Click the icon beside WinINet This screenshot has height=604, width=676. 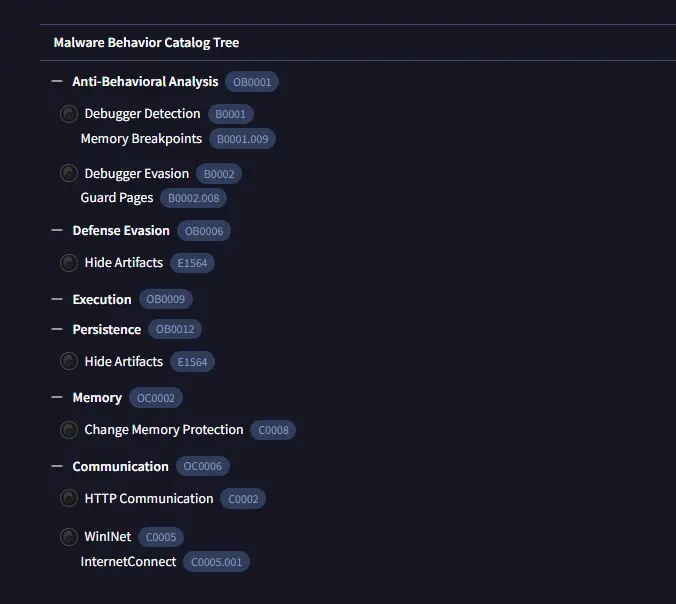point(69,537)
